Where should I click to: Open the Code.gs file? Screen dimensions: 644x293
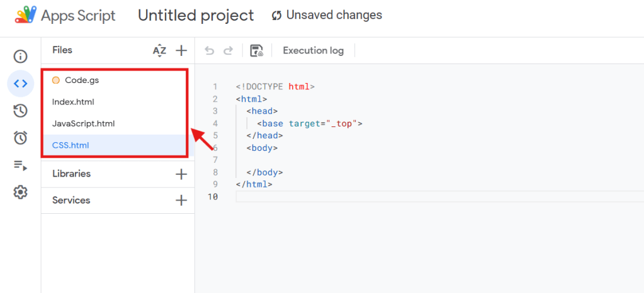[81, 80]
